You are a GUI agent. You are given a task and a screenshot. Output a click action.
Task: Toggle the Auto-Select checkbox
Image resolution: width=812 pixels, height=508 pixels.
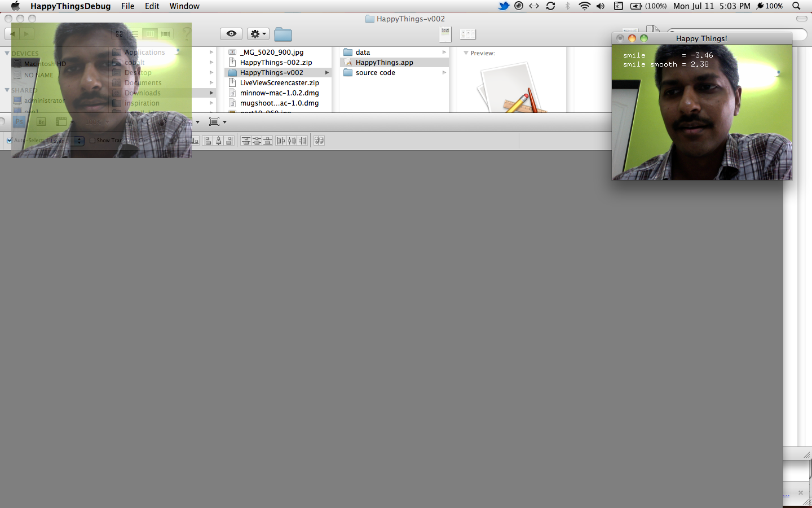pyautogui.click(x=9, y=140)
